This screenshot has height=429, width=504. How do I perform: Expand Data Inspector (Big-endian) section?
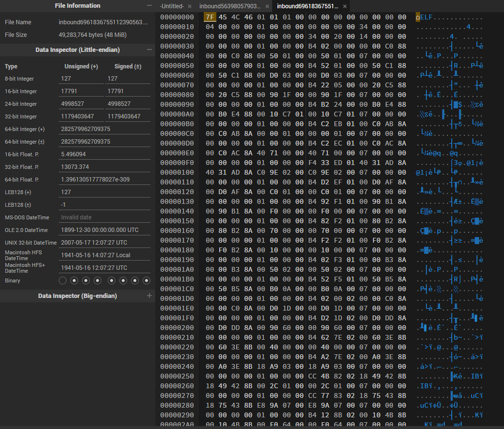click(149, 296)
